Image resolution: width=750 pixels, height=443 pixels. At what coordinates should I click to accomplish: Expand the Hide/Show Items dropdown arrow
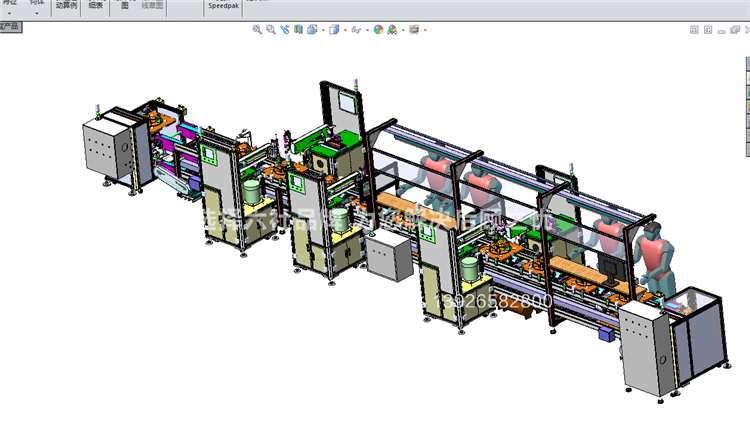point(367,30)
